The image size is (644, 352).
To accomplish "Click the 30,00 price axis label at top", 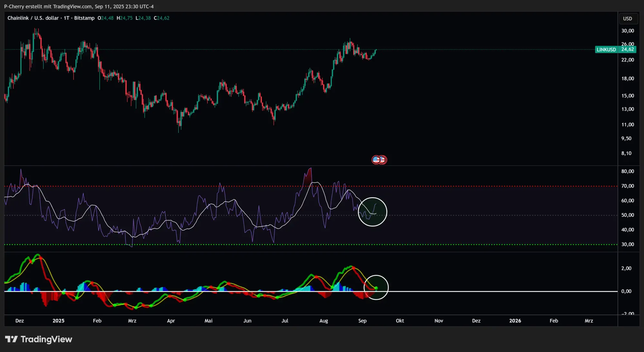I will click(628, 31).
